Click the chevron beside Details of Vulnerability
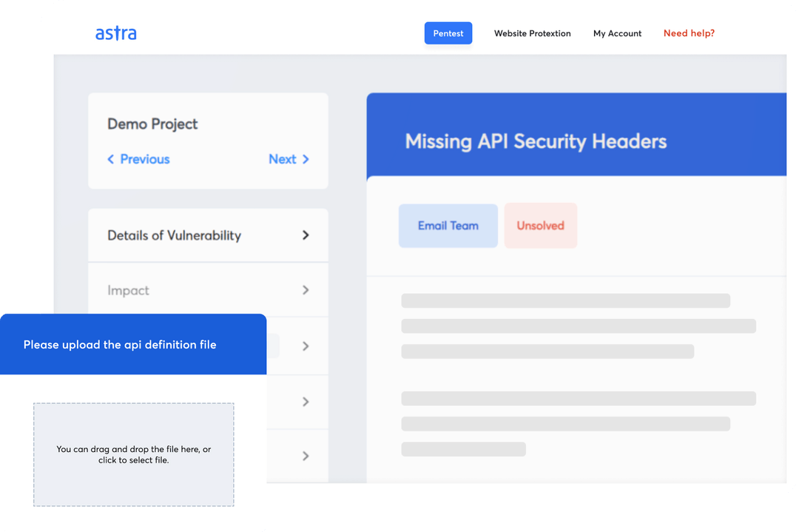Viewport: 799px width, 532px height. tap(306, 235)
